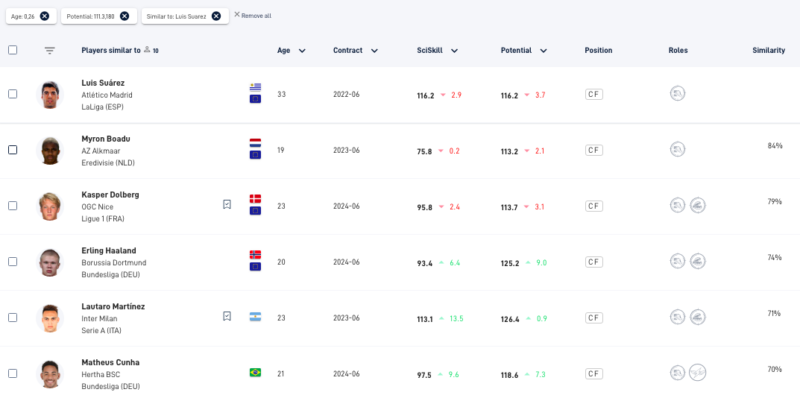
Task: Click Erling Haaland's first role icon
Action: tap(678, 261)
